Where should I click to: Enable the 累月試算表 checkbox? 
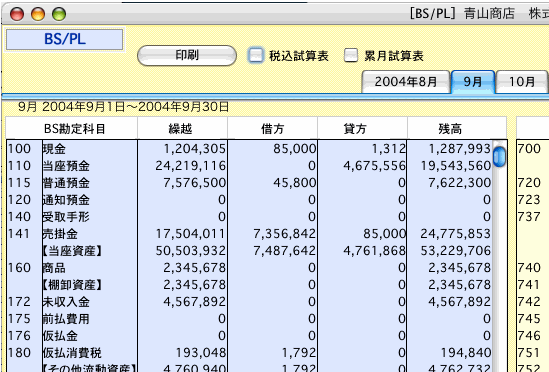(x=351, y=55)
